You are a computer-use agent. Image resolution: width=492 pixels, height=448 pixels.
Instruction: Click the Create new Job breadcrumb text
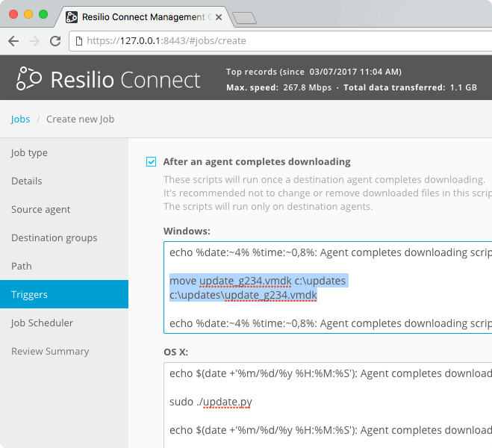[81, 119]
